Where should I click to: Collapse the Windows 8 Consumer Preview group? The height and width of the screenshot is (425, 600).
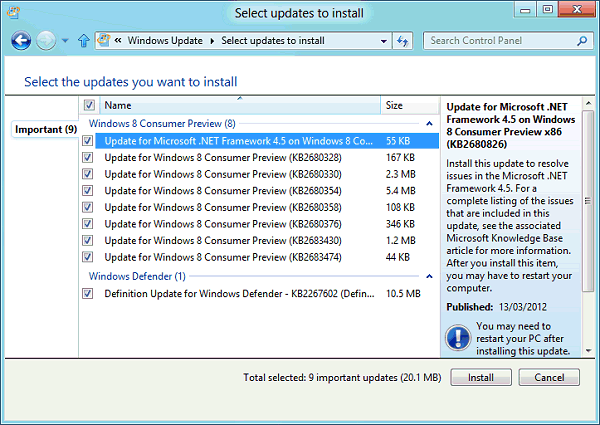coord(429,124)
